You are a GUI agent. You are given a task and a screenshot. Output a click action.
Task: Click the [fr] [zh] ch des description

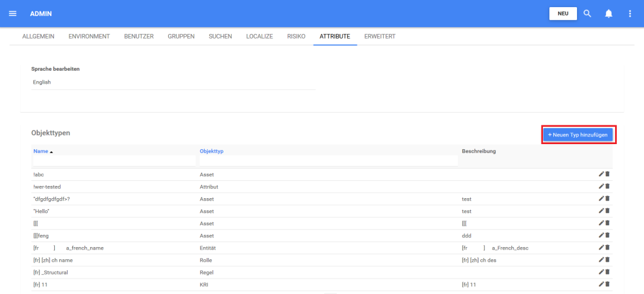click(x=479, y=260)
